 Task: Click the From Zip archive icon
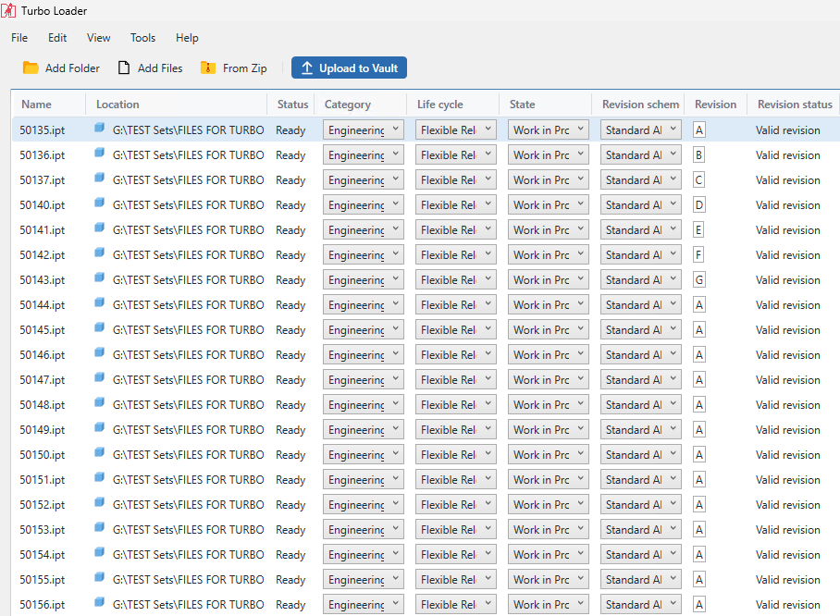click(x=208, y=68)
